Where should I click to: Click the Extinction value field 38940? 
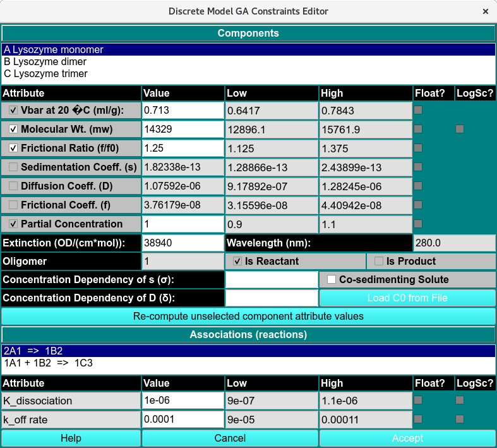pos(183,243)
